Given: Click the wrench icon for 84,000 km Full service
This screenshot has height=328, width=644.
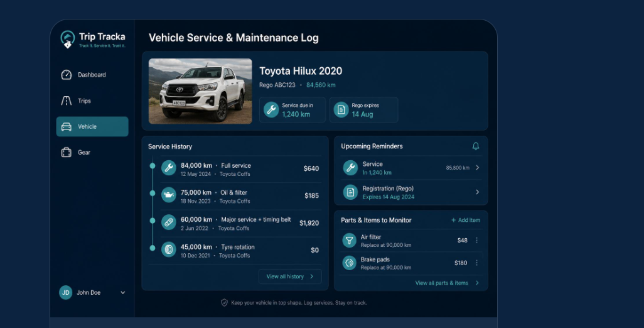Looking at the screenshot, I should (168, 168).
